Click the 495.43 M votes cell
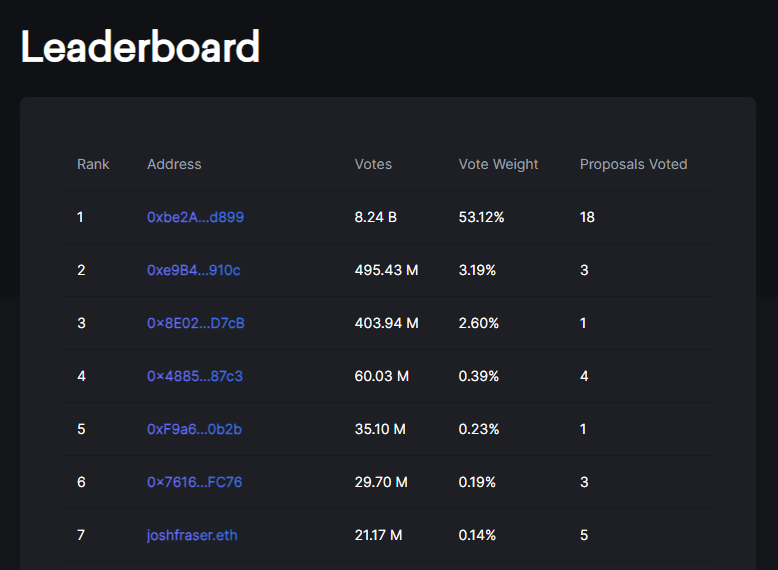 point(386,270)
